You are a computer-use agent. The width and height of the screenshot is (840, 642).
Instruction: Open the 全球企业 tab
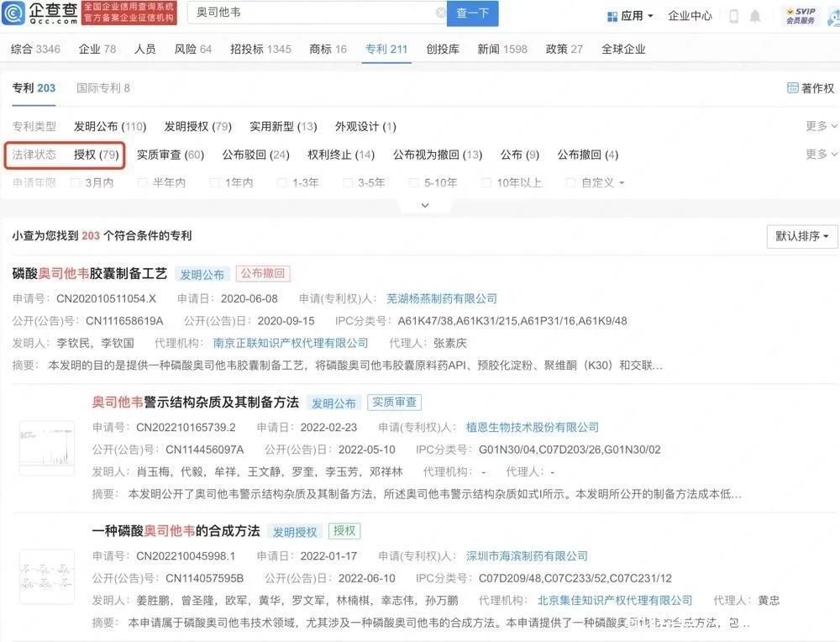(623, 50)
